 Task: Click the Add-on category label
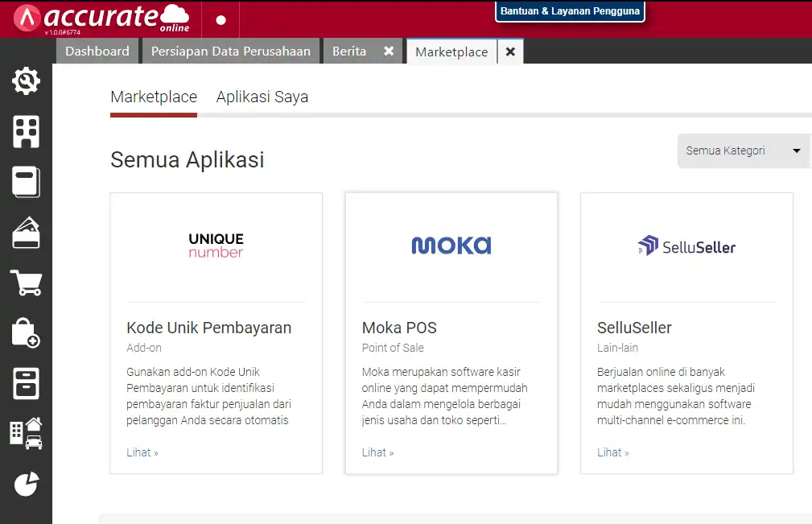tap(144, 348)
